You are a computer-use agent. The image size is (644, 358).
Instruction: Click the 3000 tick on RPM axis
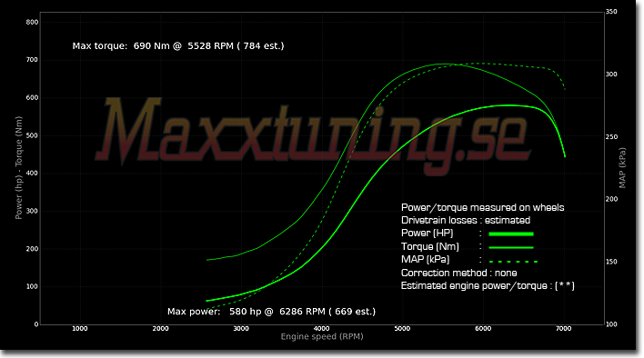[241, 329]
